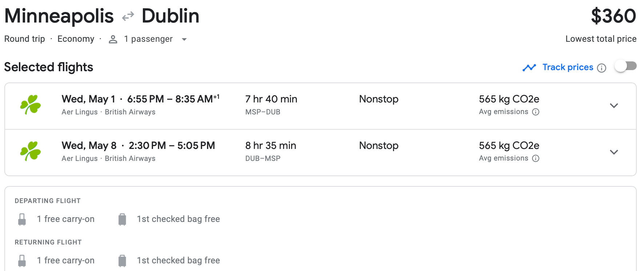Open emissions info for the MSP–DUB flight
The image size is (644, 271).
[x=536, y=112]
